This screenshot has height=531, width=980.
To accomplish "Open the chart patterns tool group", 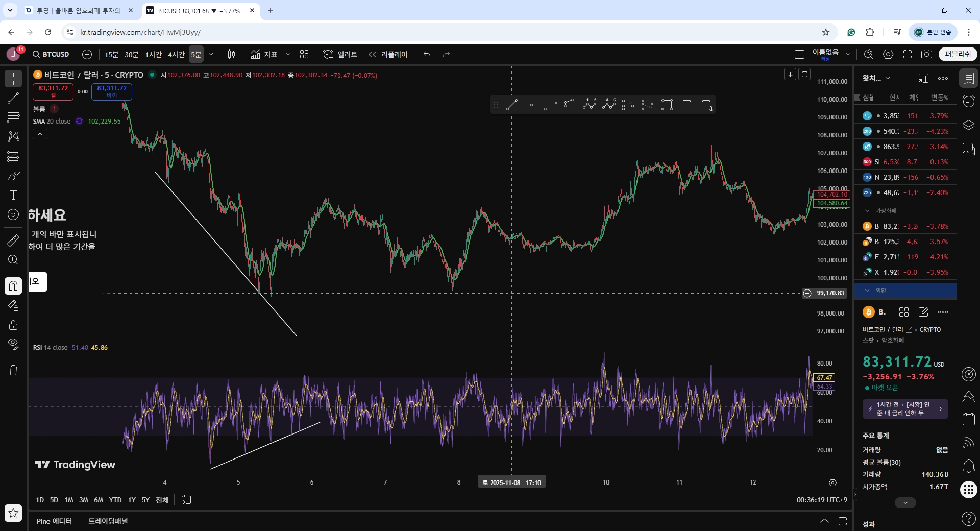I will click(x=13, y=137).
